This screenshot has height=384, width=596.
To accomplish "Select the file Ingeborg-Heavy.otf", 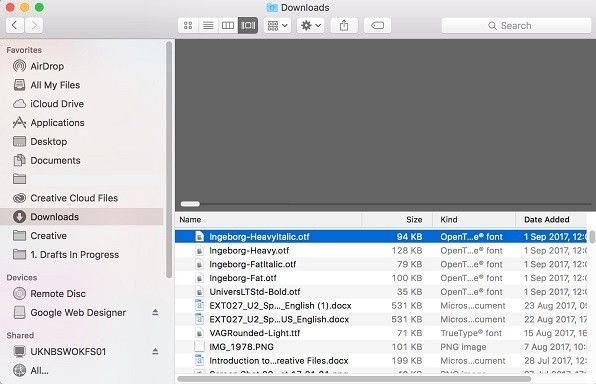I will coord(382,251).
